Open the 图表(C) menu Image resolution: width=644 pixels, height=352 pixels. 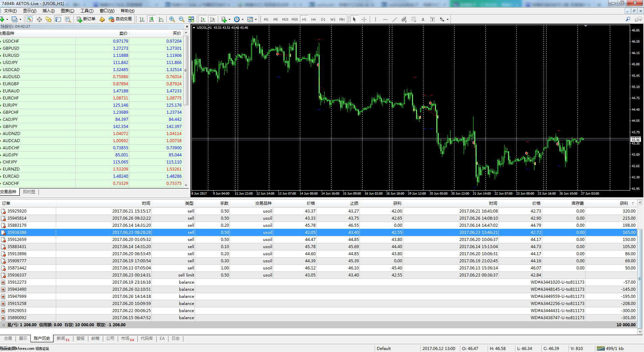[x=68, y=11]
